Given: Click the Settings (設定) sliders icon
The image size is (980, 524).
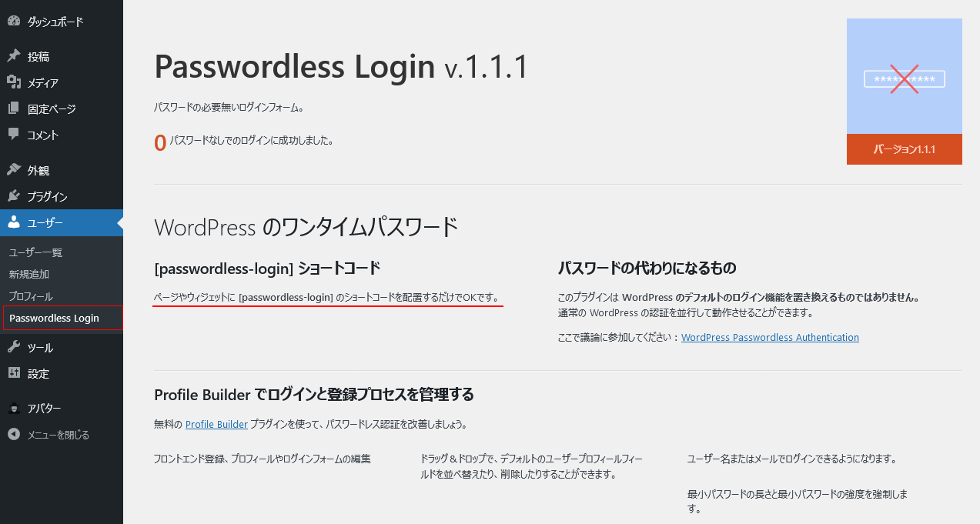Looking at the screenshot, I should click(14, 373).
